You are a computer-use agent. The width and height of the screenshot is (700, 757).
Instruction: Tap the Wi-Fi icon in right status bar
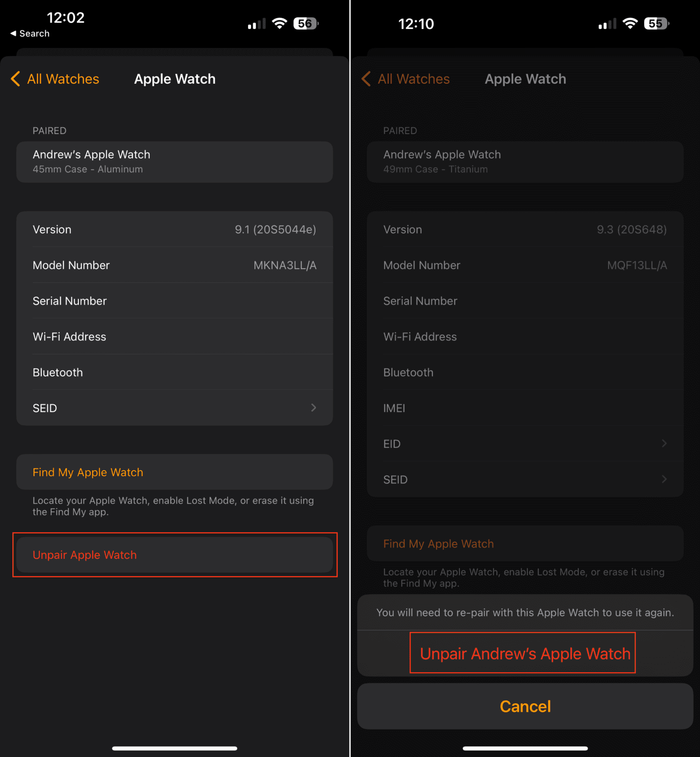(x=630, y=23)
